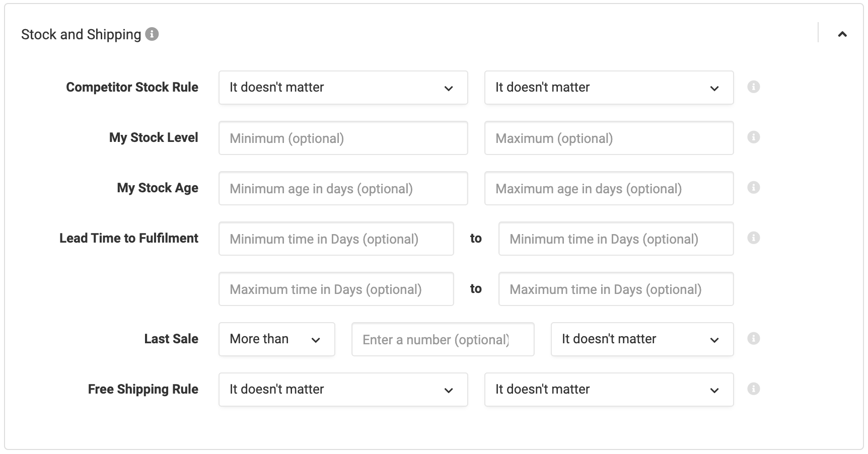Focus the My Stock Level Maximum field
The image size is (868, 454).
point(609,138)
